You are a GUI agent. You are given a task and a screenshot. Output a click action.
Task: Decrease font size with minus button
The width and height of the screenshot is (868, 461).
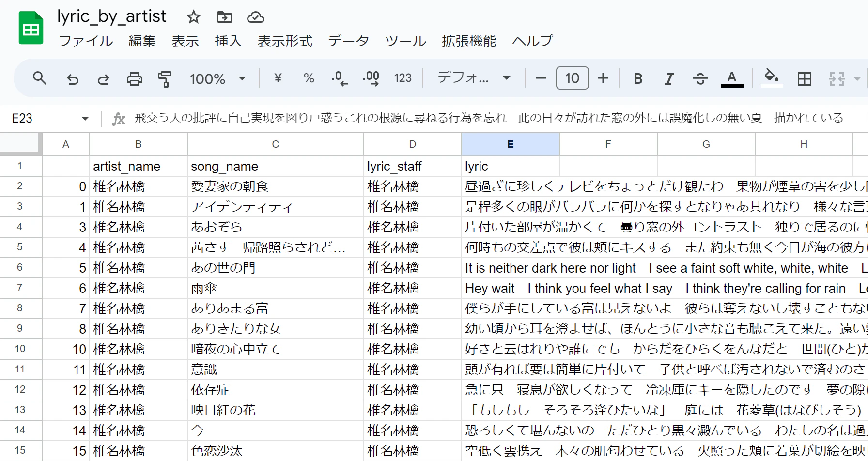pyautogui.click(x=541, y=78)
